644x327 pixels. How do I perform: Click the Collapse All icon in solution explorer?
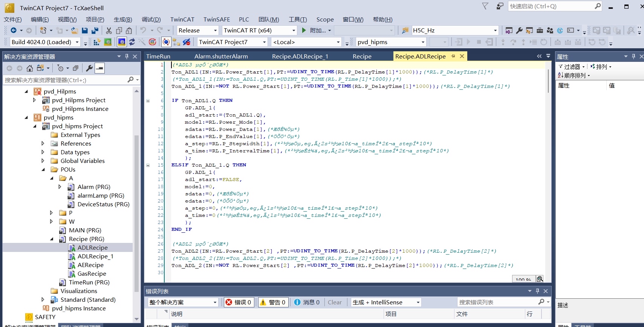pos(75,68)
